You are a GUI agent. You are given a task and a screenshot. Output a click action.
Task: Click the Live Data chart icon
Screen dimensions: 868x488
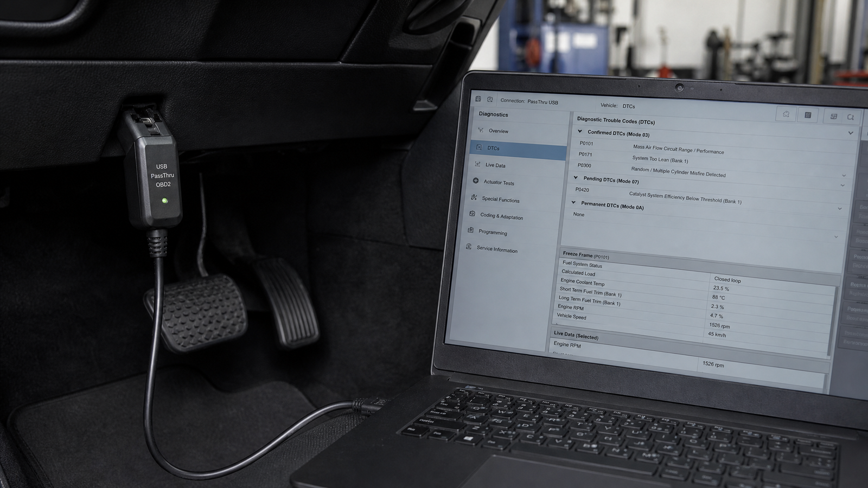point(477,164)
